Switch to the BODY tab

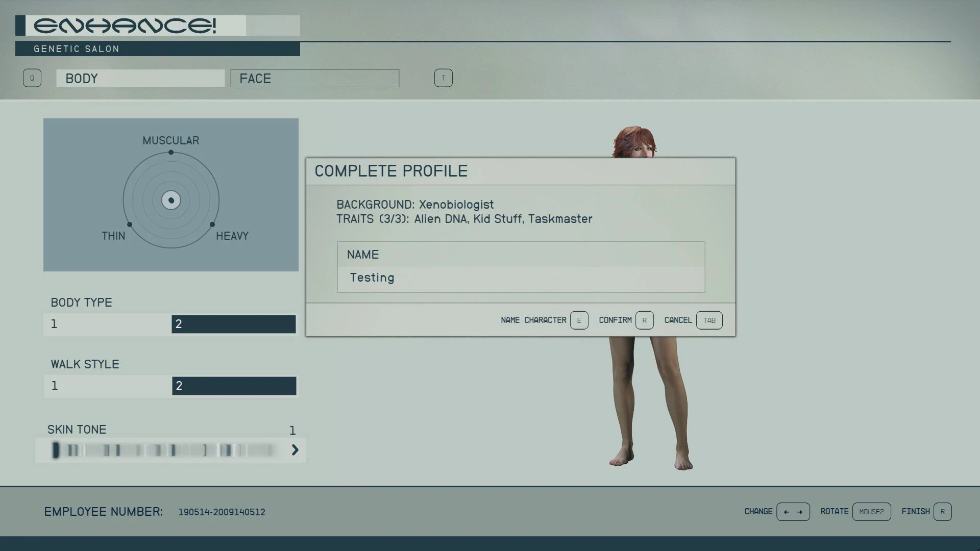[140, 78]
